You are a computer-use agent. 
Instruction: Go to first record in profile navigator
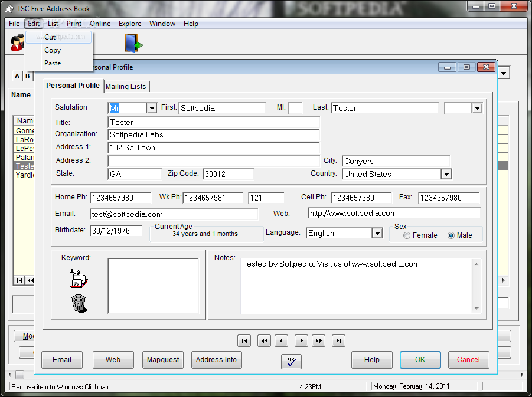[x=244, y=341]
